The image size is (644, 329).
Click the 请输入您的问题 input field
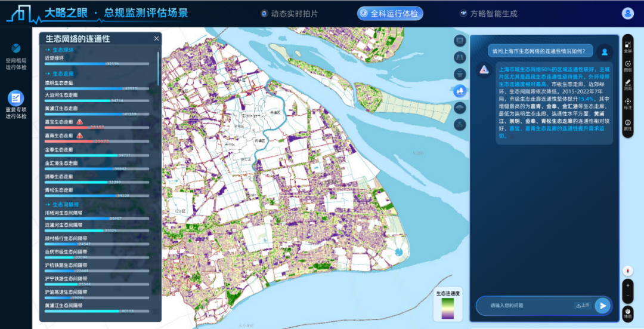(525, 306)
